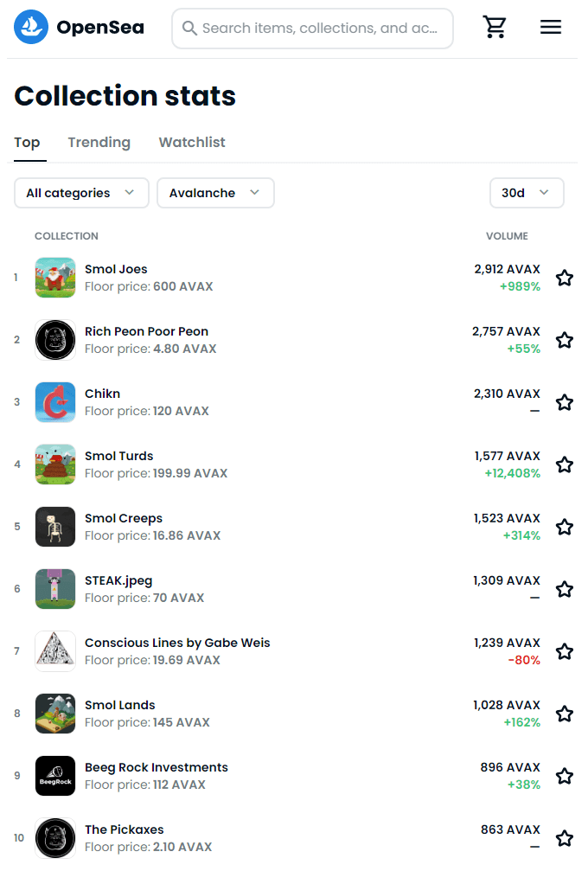Image resolution: width=588 pixels, height=871 pixels.
Task: Click the Smol Joes collection avatar
Action: pos(55,278)
